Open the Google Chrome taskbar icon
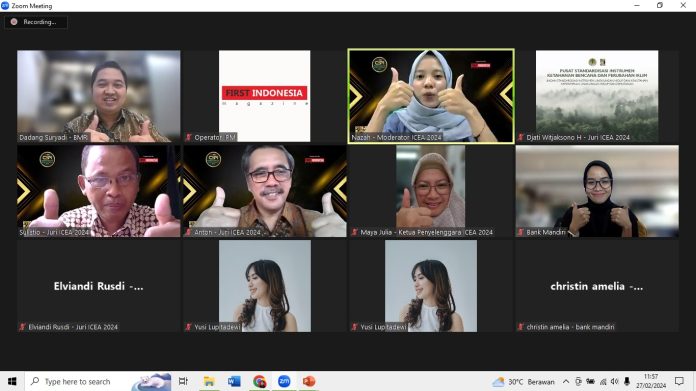 260,381
